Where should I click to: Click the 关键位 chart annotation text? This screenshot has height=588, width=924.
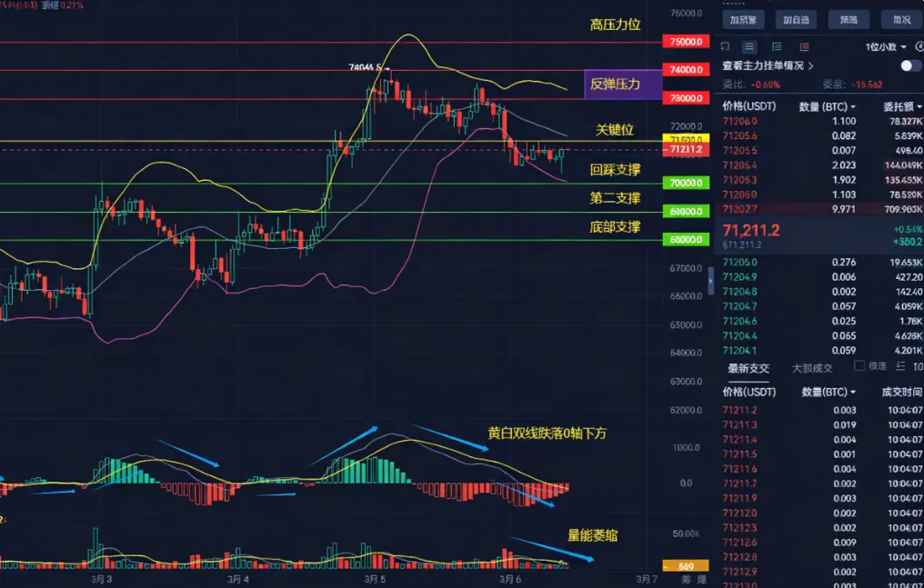(x=615, y=129)
